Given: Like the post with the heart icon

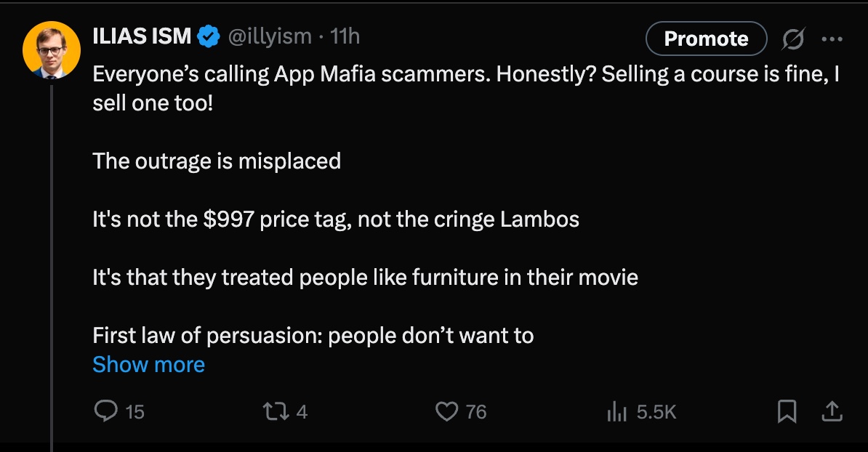Looking at the screenshot, I should (x=447, y=411).
